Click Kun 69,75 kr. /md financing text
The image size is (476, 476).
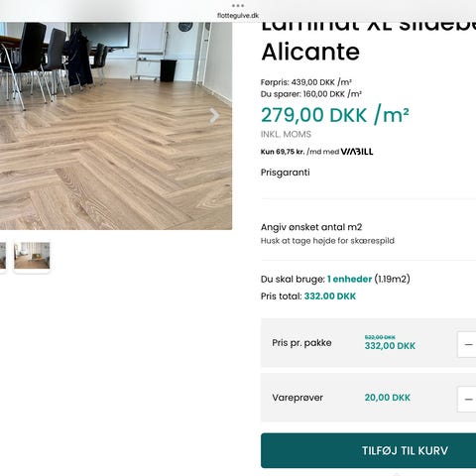[299, 152]
